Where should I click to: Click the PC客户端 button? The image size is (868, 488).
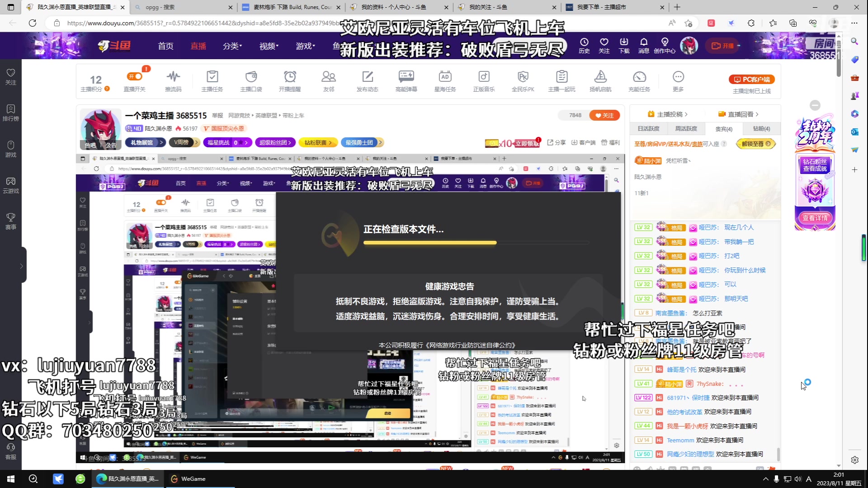click(752, 80)
